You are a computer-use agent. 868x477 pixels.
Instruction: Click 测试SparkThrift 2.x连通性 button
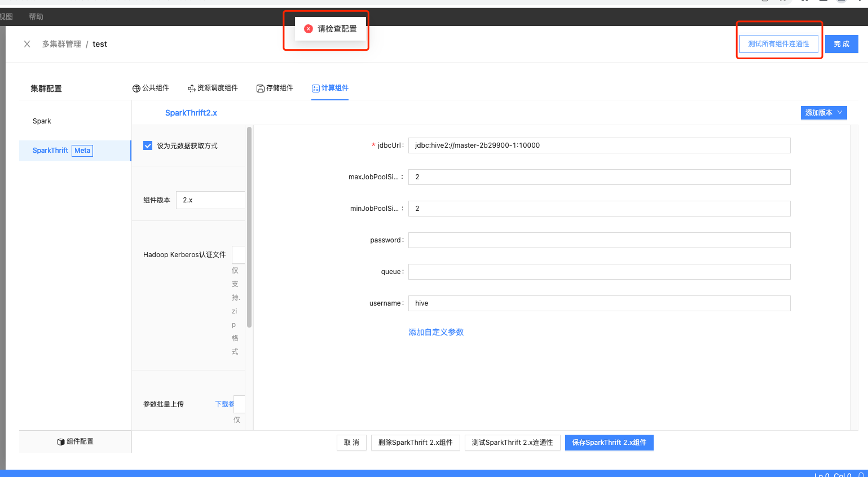point(513,443)
